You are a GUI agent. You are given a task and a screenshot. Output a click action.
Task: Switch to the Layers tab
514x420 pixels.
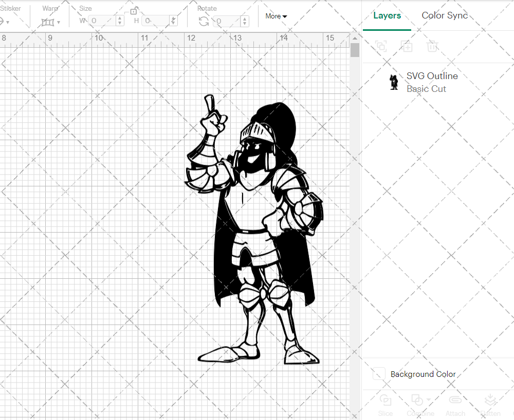387,15
